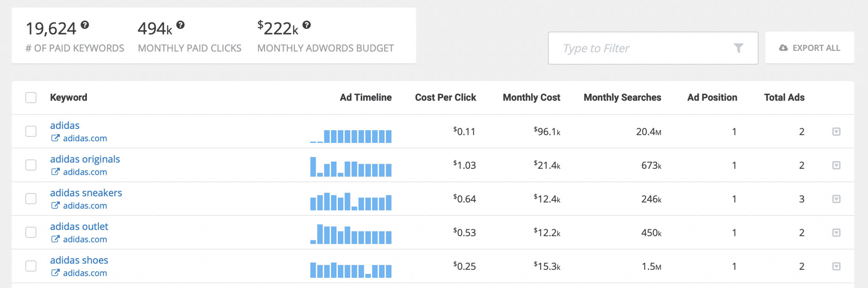Show row options for adidas outlet
Image resolution: width=868 pixels, height=288 pixels.
pyautogui.click(x=836, y=232)
